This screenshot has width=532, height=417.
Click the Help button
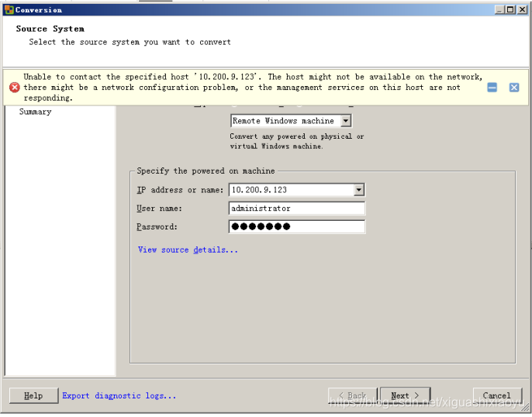(33, 396)
